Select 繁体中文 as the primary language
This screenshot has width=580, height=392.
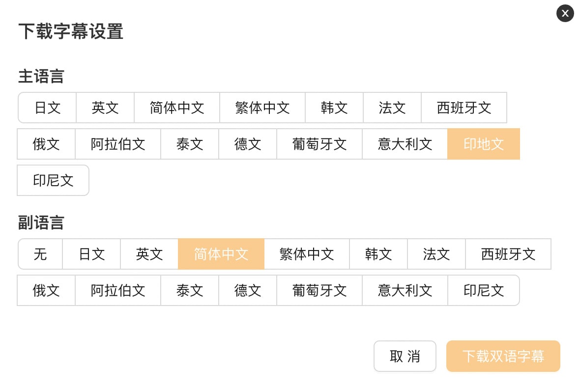(x=262, y=108)
